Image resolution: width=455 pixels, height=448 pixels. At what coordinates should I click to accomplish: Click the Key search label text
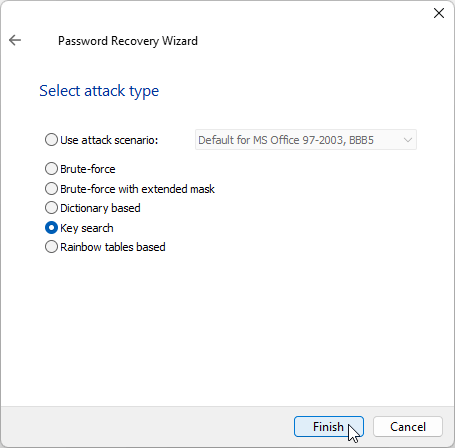87,228
